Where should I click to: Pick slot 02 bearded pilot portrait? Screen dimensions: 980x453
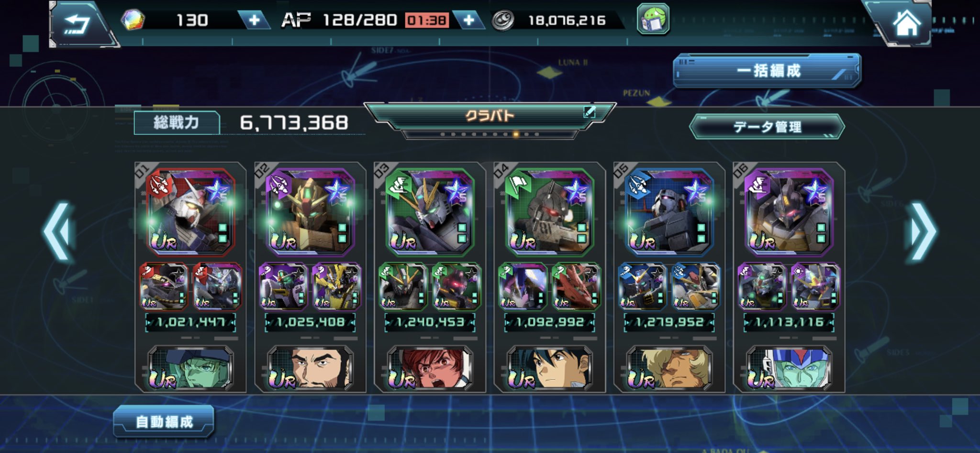coord(310,367)
